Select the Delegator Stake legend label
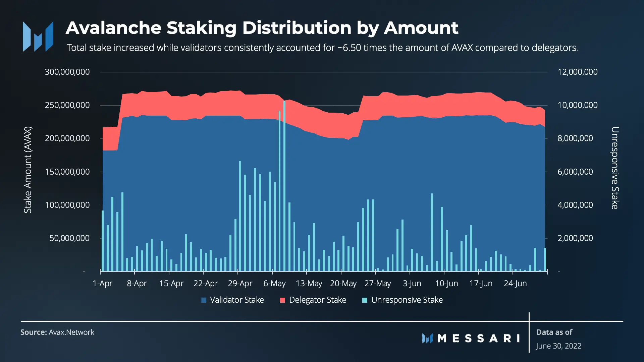The height and width of the screenshot is (362, 644). 318,300
